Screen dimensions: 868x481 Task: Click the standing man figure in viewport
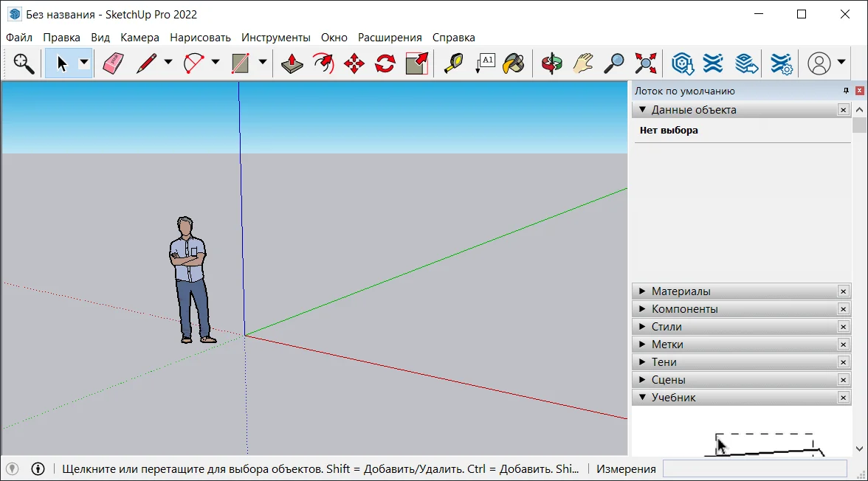[191, 280]
